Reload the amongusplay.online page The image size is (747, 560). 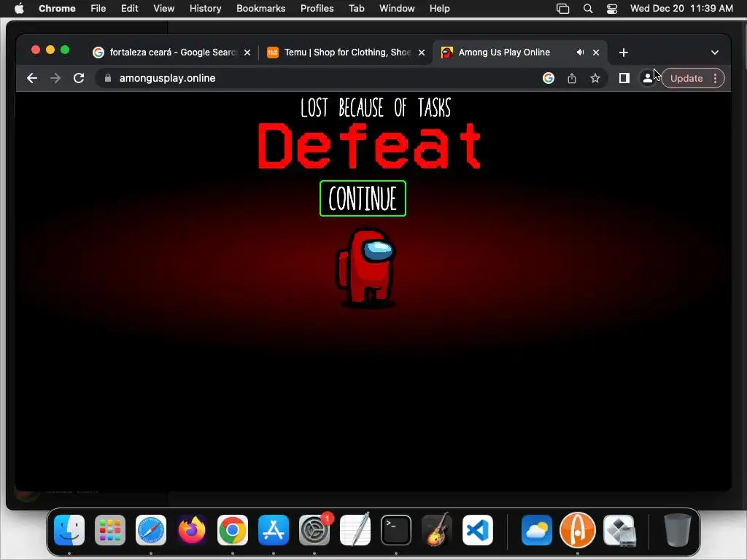(x=79, y=78)
